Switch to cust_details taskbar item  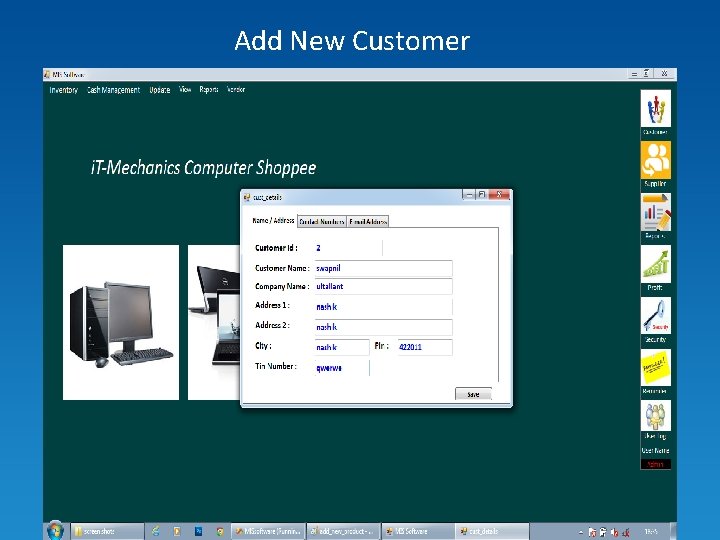(x=492, y=531)
